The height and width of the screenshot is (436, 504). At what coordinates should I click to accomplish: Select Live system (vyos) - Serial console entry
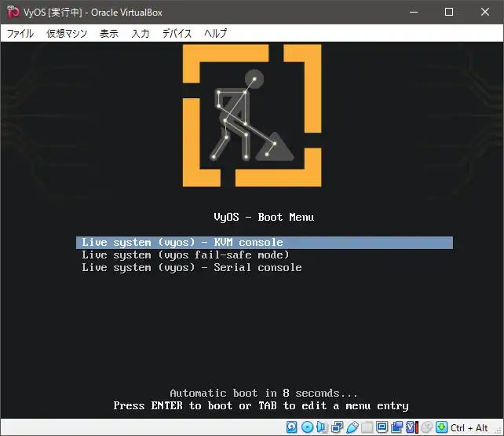tap(192, 268)
